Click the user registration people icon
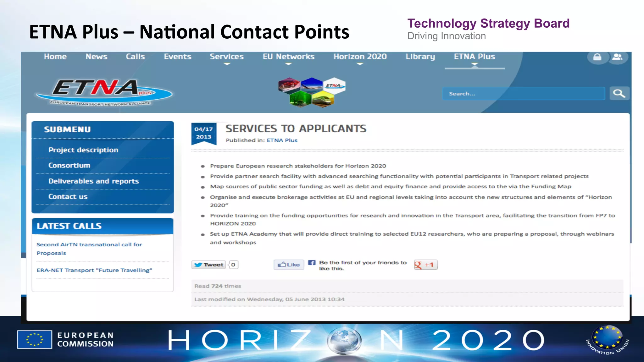The width and height of the screenshot is (644, 362). (617, 57)
